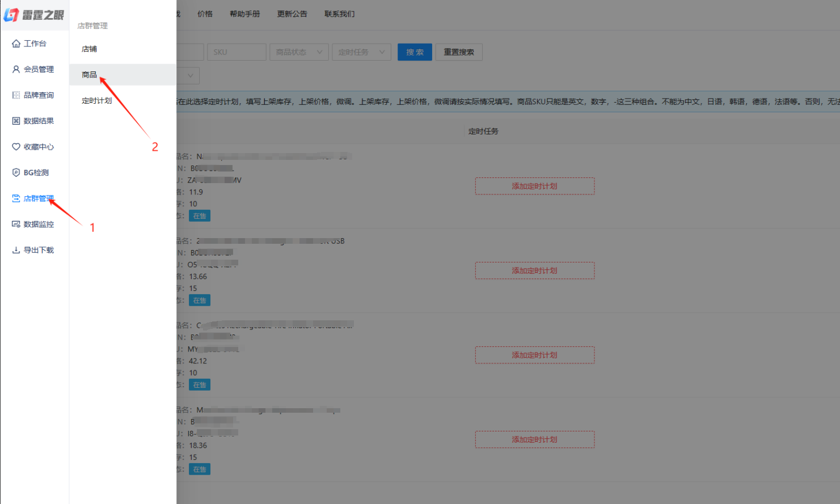Viewport: 840px width, 504px height.
Task: Click the 数据监控 monitor icon
Action: tap(16, 225)
